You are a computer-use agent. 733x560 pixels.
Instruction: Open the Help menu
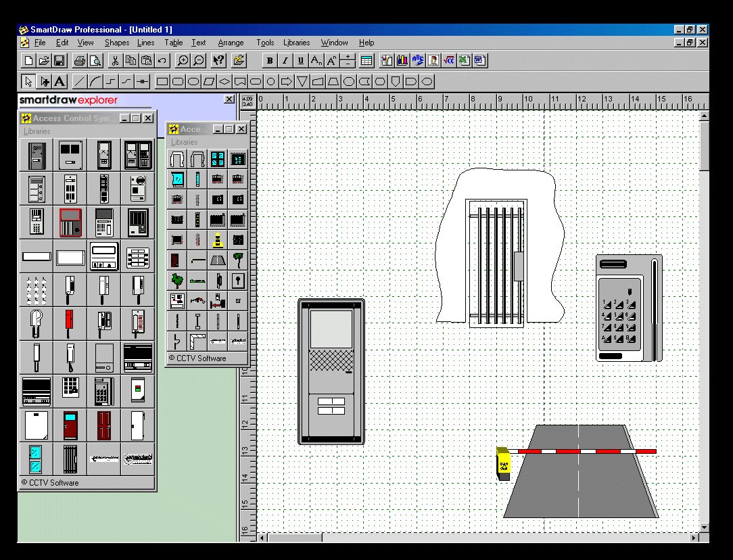(x=366, y=43)
